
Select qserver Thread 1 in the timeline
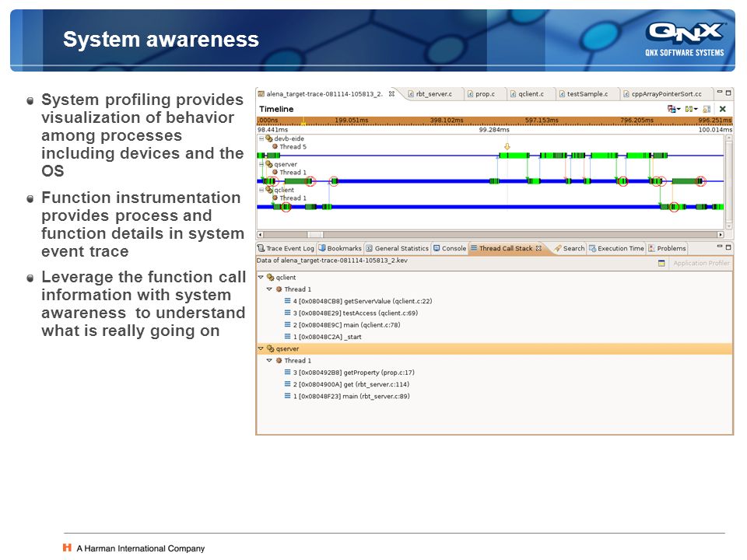(289, 173)
